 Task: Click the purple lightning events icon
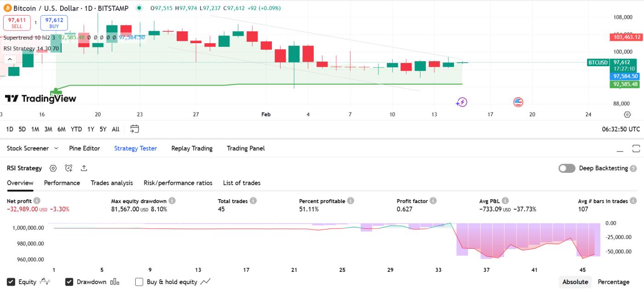coord(461,102)
